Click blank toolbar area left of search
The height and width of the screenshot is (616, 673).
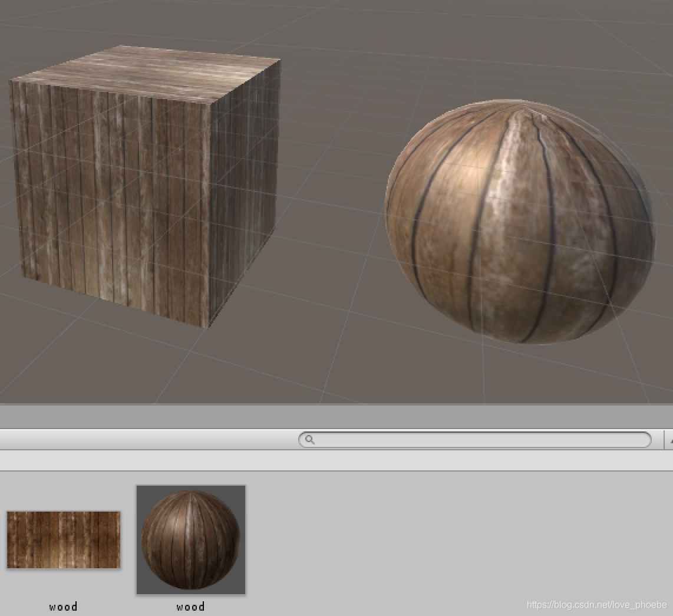point(147,440)
